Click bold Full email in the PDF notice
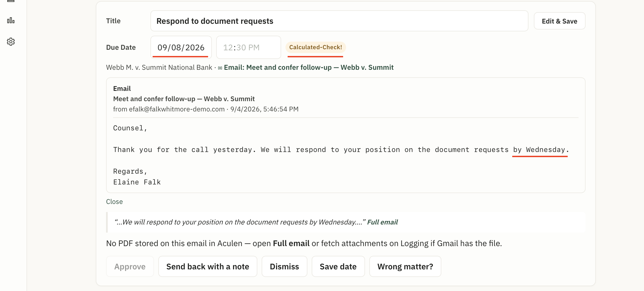This screenshot has width=644, height=291. 291,243
